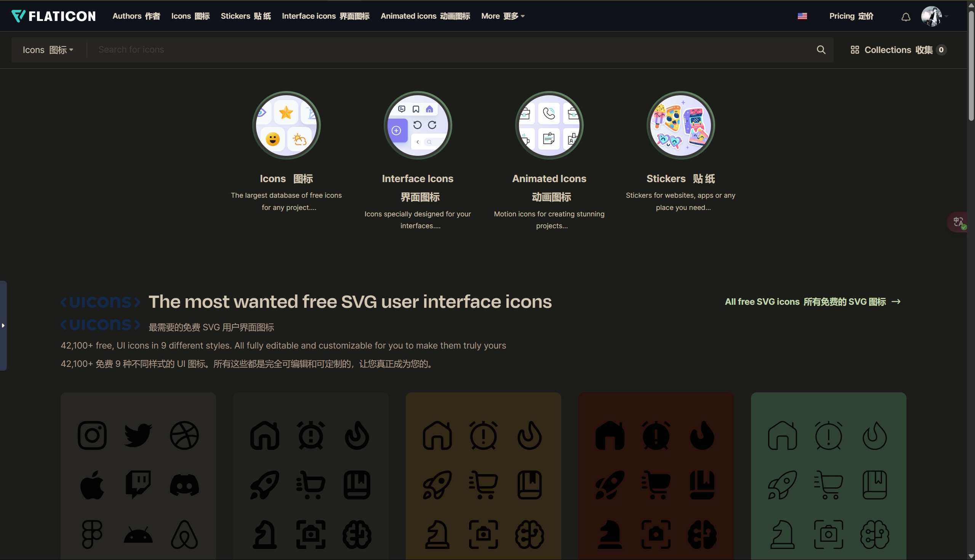This screenshot has height=560, width=975.
Task: Expand the Icons search type dropdown
Action: point(48,50)
